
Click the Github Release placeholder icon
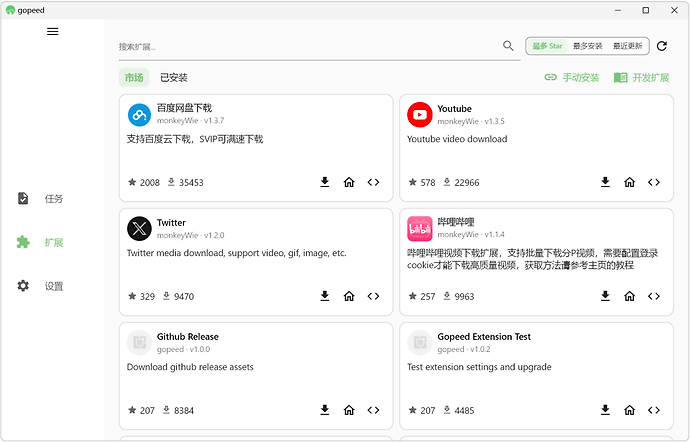pos(139,343)
